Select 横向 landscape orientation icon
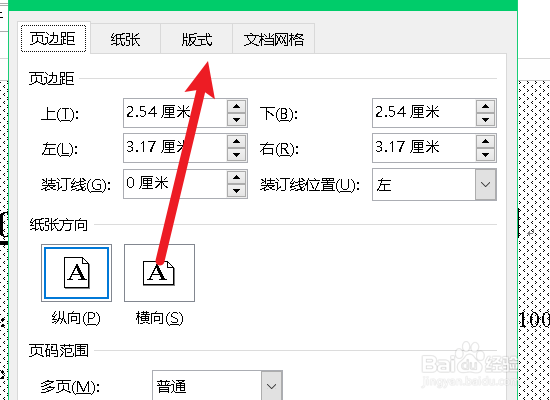Viewport: 550px width, 400px height. coord(159,273)
